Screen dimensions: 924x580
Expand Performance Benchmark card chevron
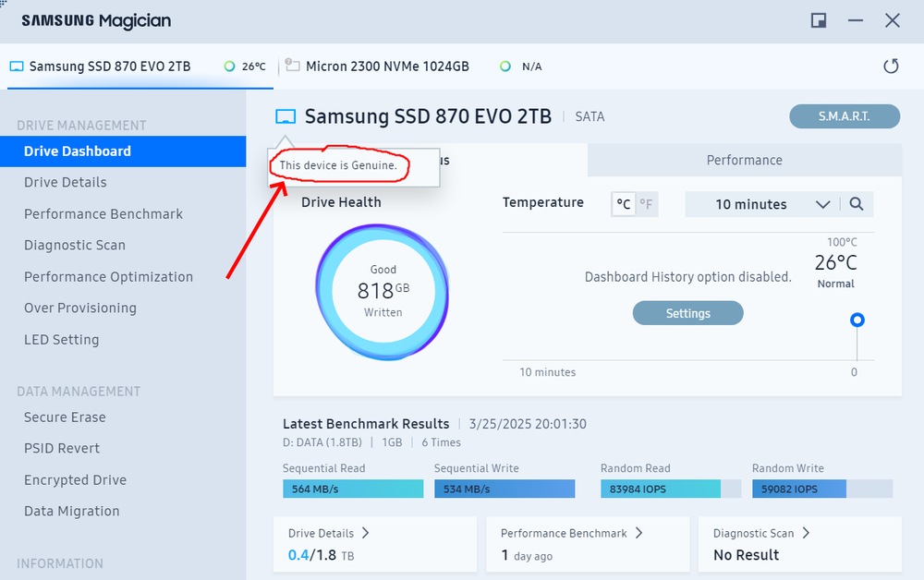[x=638, y=533]
